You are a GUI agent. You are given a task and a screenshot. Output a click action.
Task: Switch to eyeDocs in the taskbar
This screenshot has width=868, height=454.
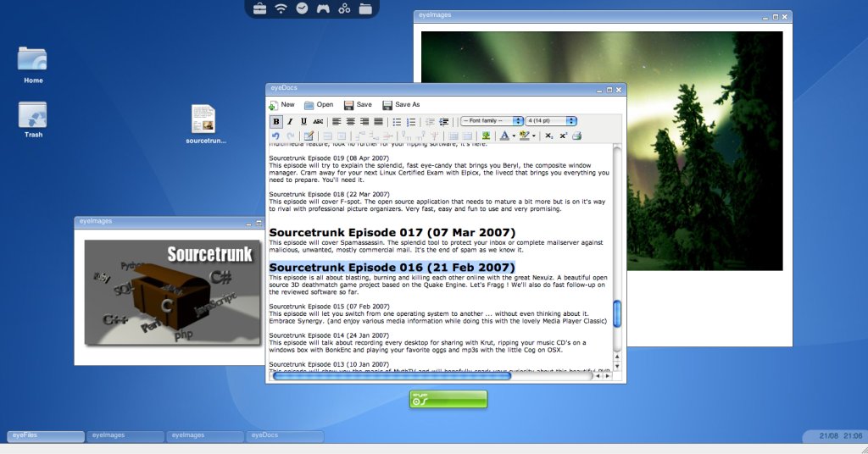click(284, 435)
